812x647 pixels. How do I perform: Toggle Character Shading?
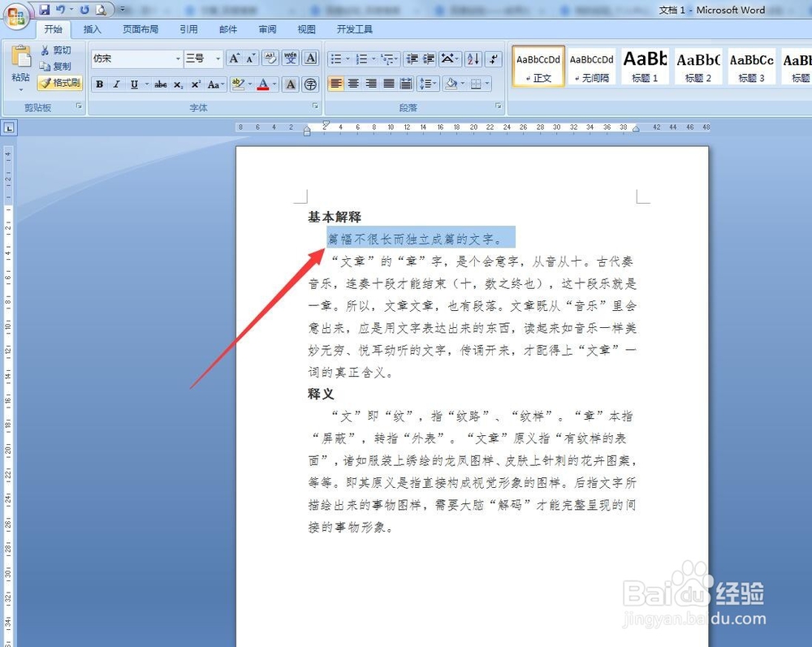pos(291,84)
